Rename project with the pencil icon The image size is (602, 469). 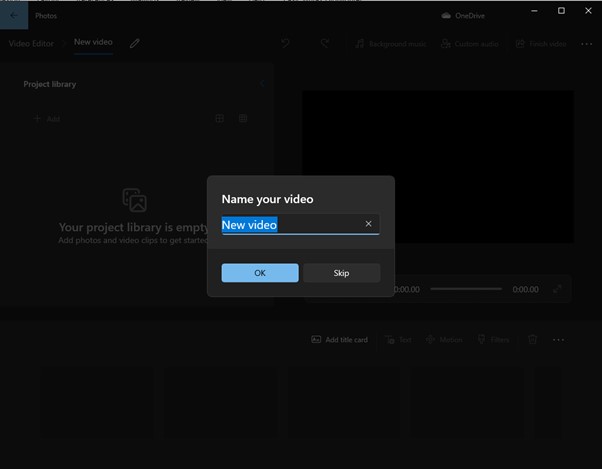134,43
